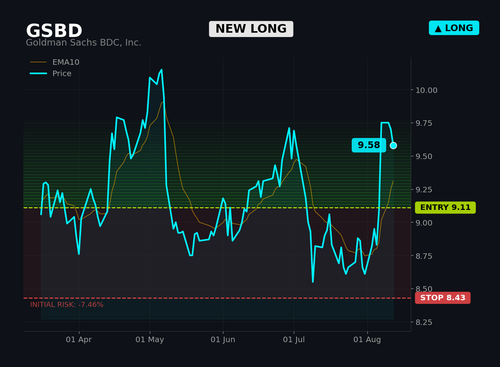Click the 9.50 y-axis tick label
This screenshot has width=500, height=367.
pos(423,156)
